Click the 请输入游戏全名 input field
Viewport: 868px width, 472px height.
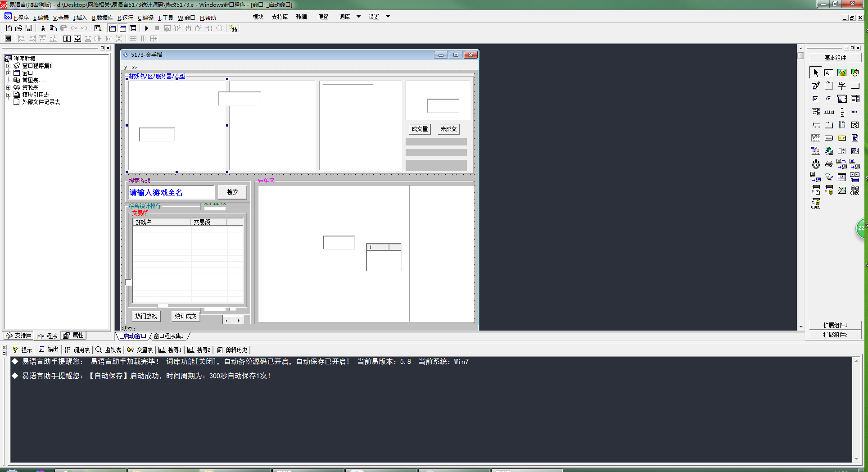coord(171,192)
